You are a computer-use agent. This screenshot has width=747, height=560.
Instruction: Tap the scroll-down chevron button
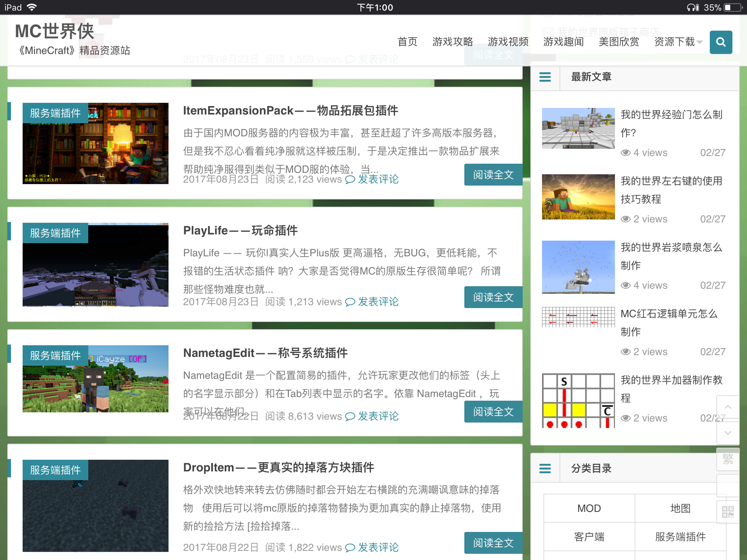(x=728, y=433)
